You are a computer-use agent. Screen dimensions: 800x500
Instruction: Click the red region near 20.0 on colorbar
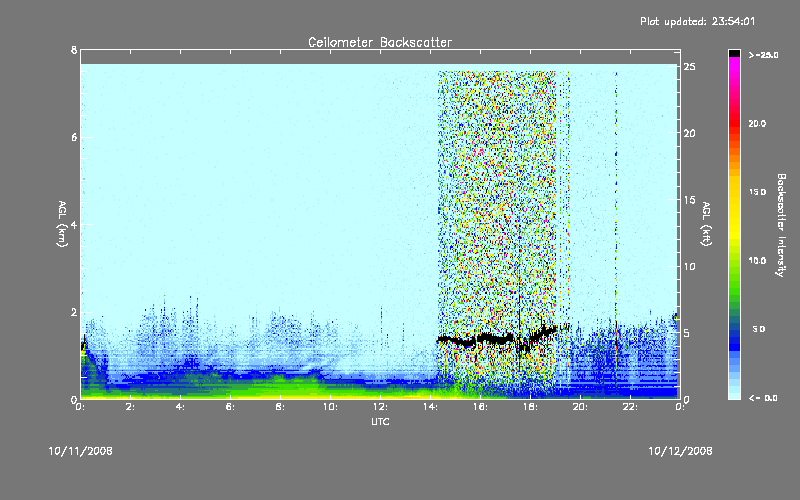734,122
